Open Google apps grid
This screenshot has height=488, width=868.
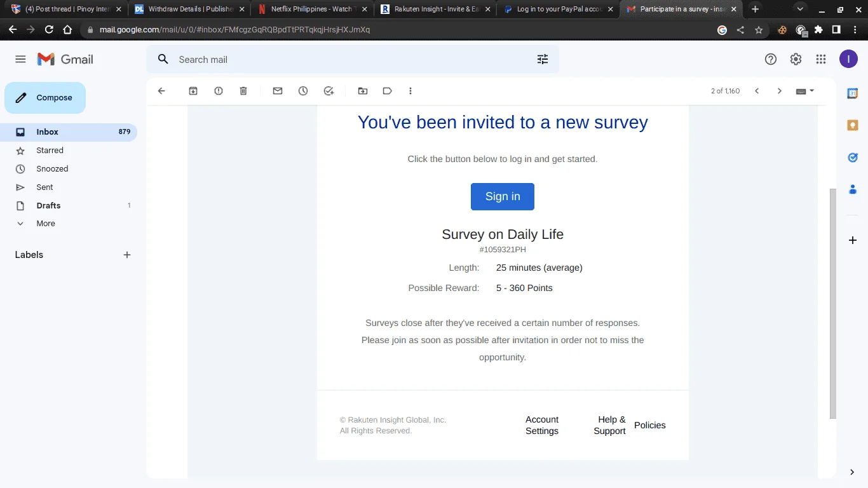coord(821,59)
